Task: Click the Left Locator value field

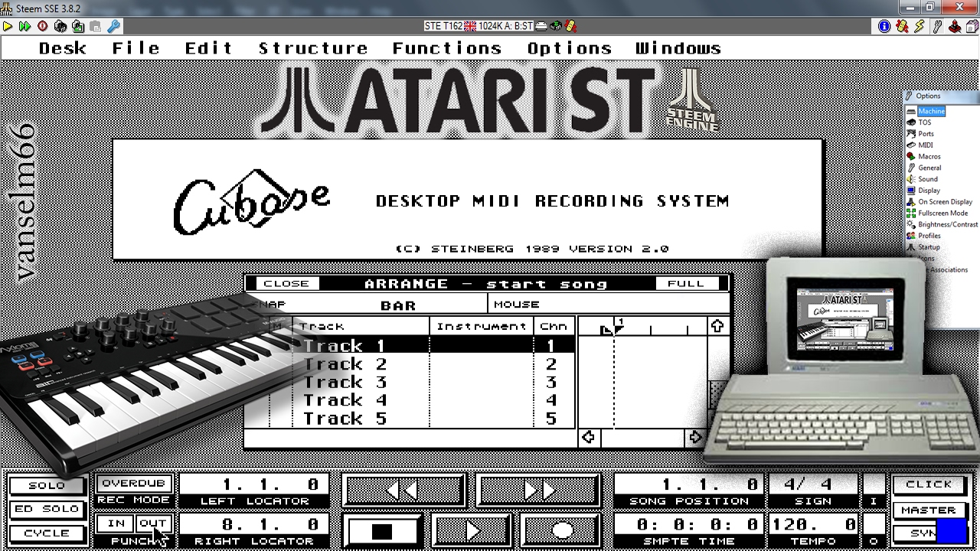Action: 254,484
